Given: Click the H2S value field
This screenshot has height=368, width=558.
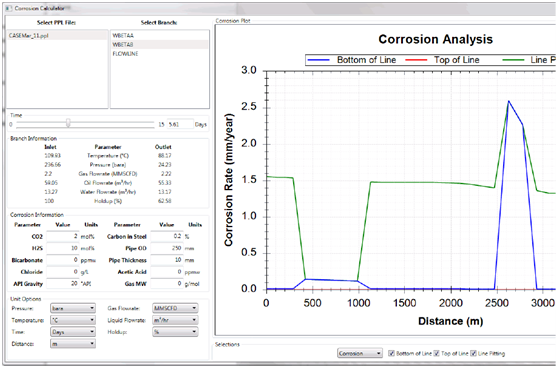Looking at the screenshot, I should pyautogui.click(x=63, y=248).
